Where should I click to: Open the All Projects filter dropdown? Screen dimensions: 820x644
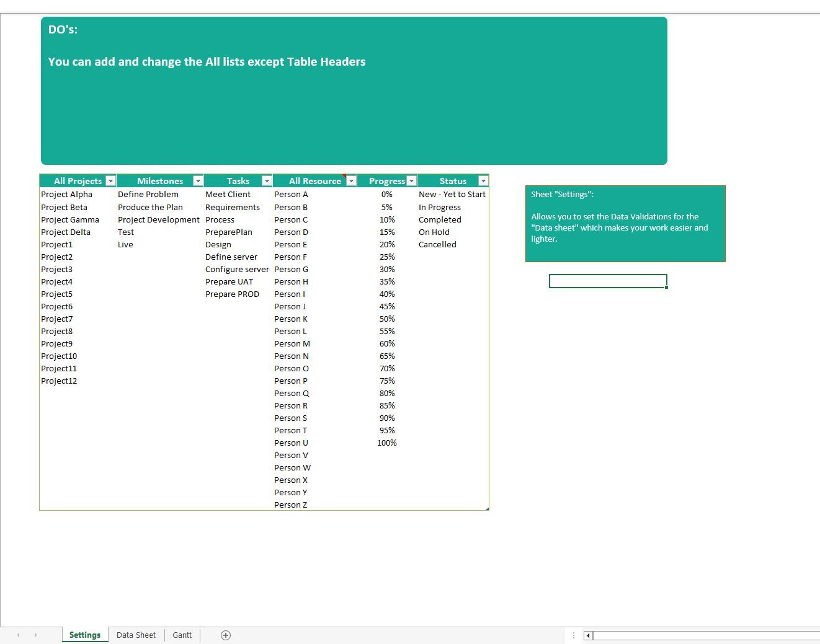110,181
